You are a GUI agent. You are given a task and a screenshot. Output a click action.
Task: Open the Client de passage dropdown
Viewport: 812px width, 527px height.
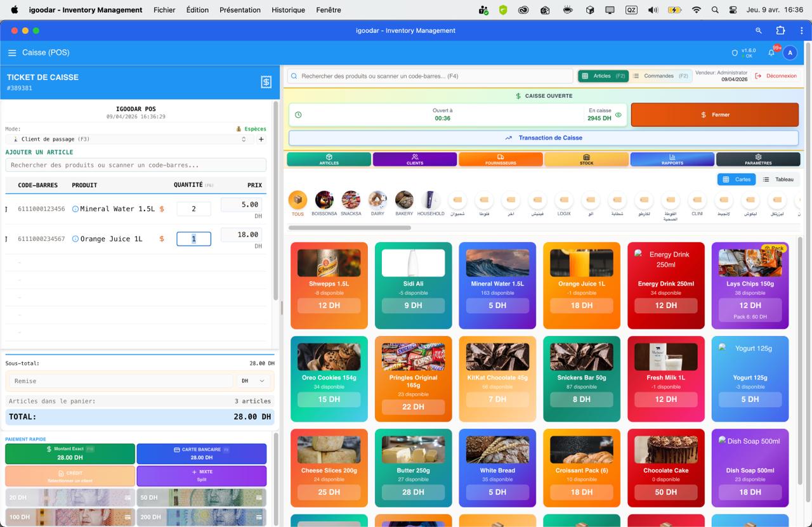point(130,140)
